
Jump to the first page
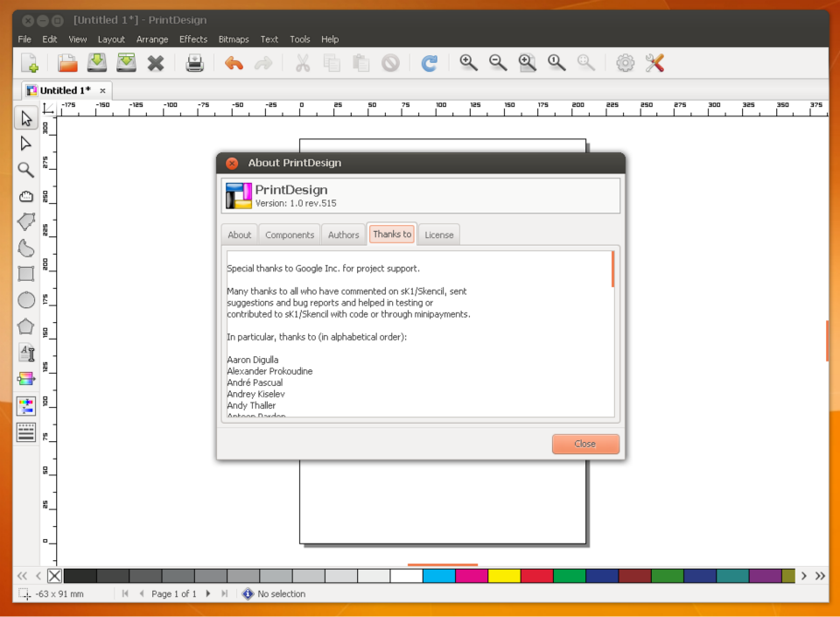tap(125, 593)
